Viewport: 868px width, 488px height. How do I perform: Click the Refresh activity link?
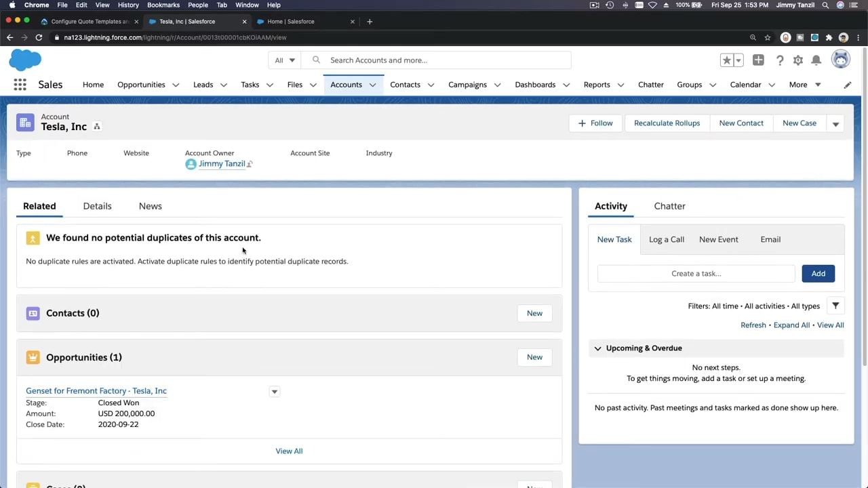(753, 325)
